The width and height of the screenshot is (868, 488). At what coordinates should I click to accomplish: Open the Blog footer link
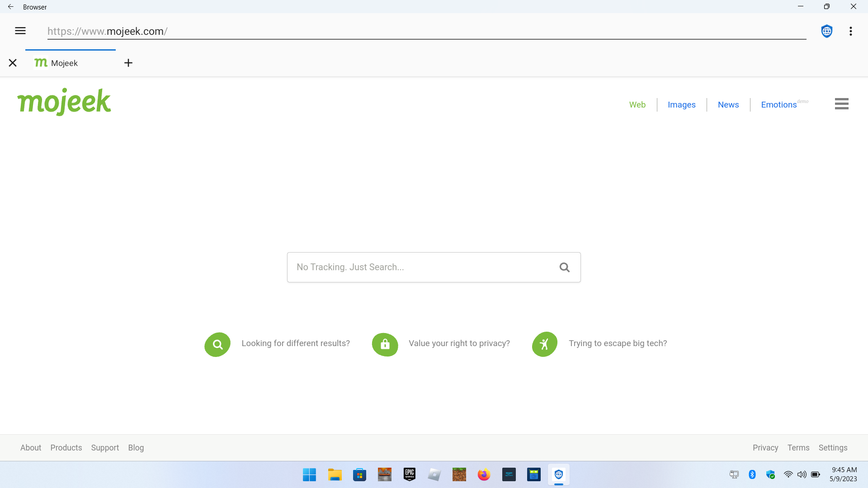click(136, 447)
